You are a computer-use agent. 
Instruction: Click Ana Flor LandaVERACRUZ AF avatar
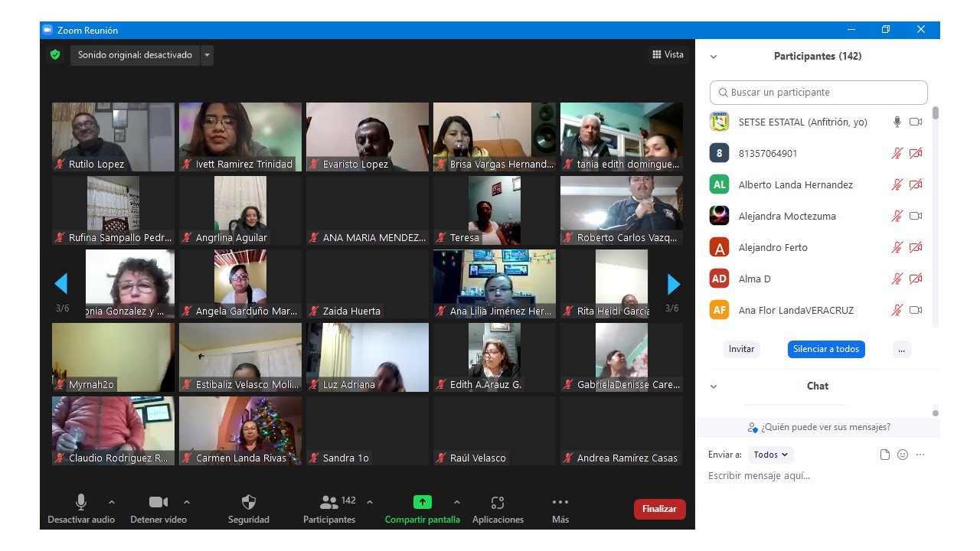(719, 310)
